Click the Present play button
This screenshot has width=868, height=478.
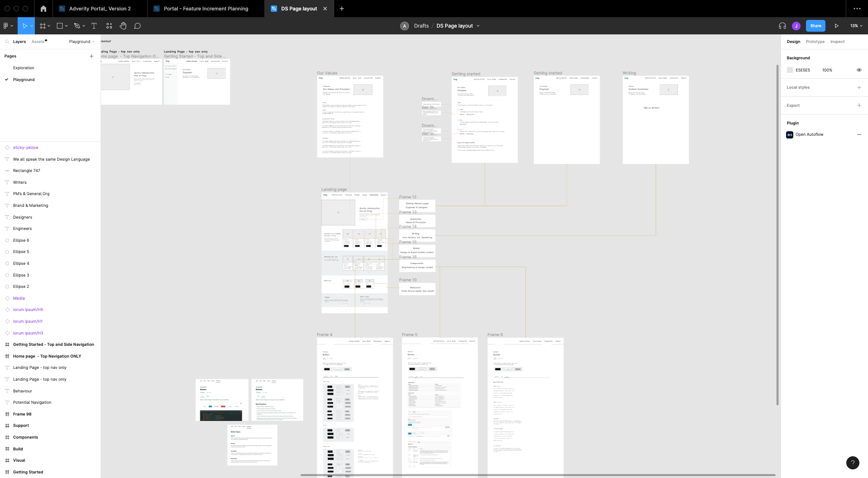(x=836, y=26)
